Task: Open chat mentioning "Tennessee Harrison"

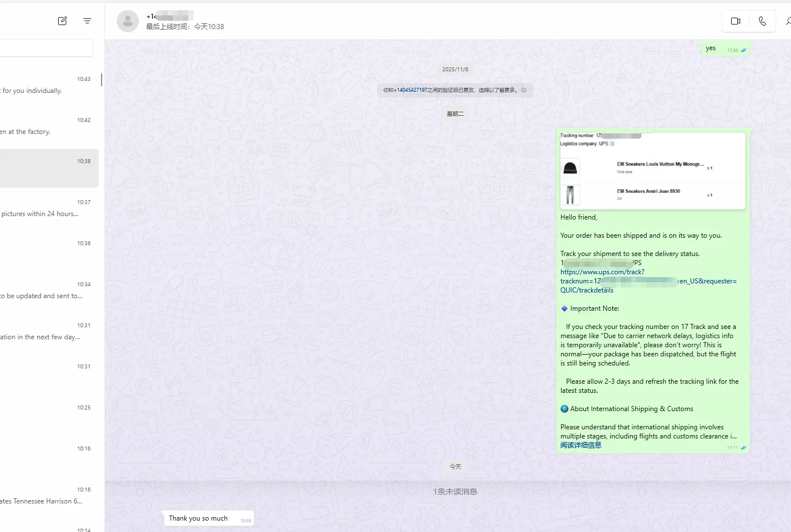Action: point(46,496)
